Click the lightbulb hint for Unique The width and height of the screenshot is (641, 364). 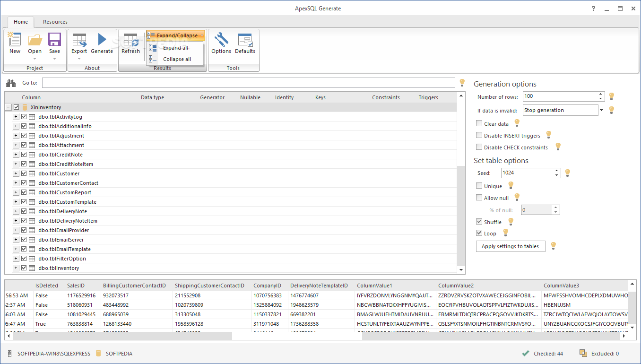(x=511, y=185)
